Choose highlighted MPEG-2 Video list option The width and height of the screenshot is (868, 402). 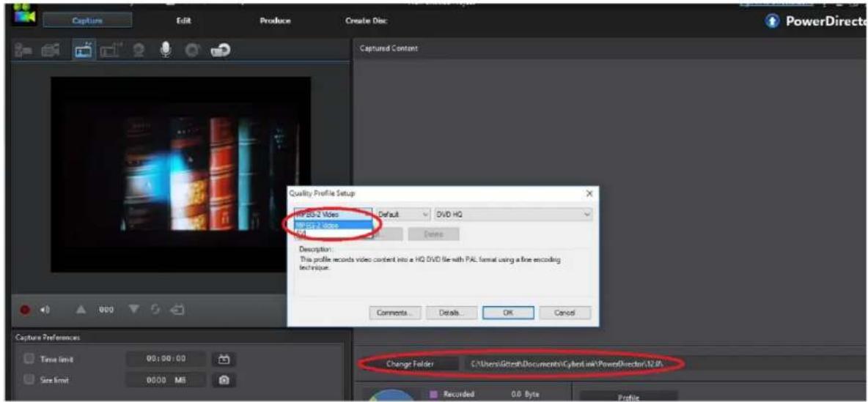(334, 225)
